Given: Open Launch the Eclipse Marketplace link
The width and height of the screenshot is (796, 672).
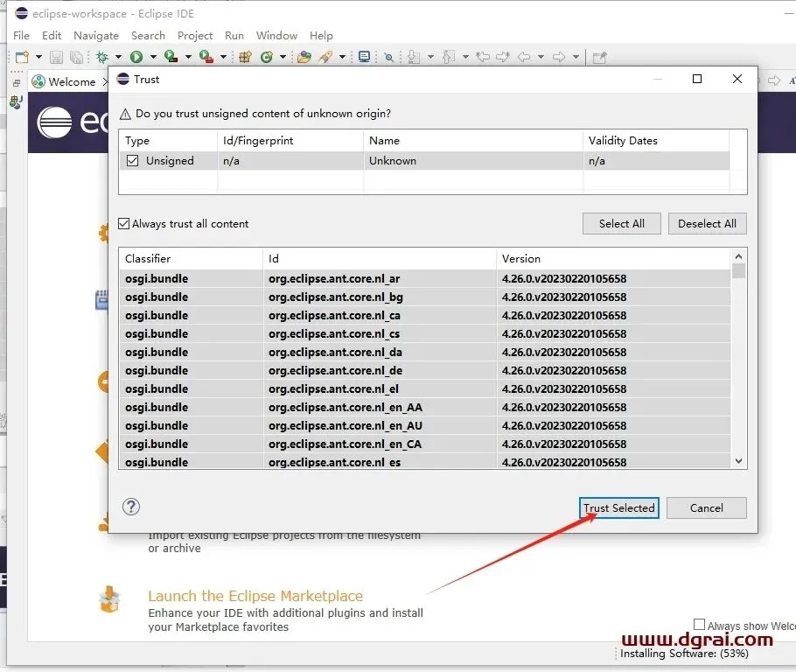Looking at the screenshot, I should [255, 596].
